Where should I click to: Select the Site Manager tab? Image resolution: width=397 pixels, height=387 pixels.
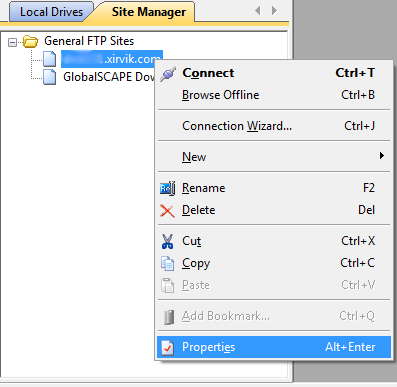pyautogui.click(x=149, y=12)
